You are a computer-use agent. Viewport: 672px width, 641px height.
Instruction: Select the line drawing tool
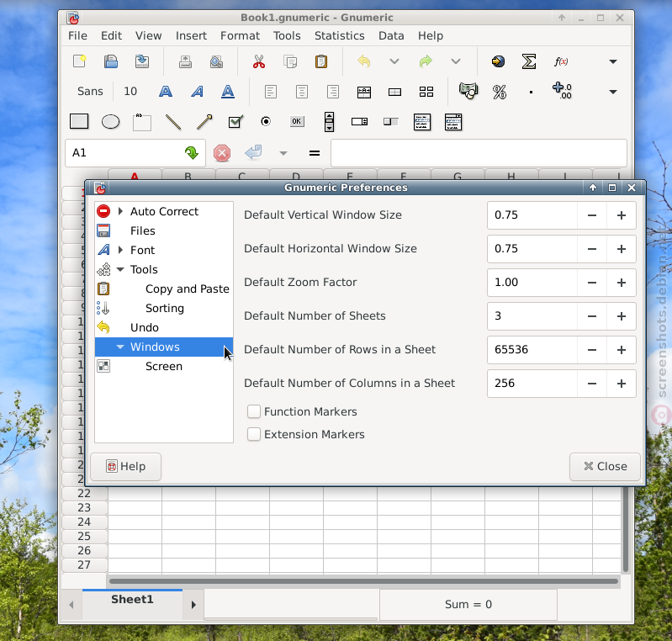pyautogui.click(x=173, y=122)
